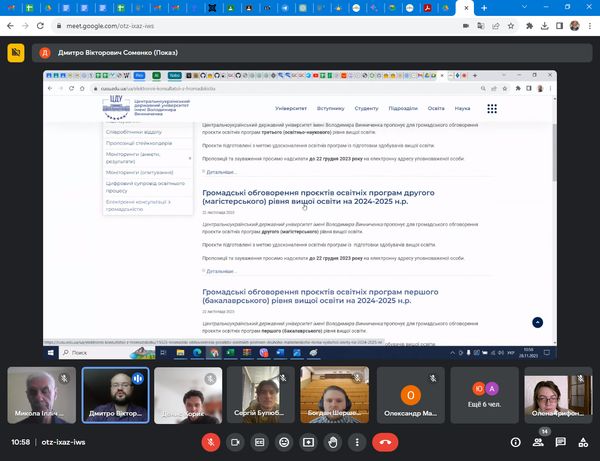Show the participants people panel
This screenshot has height=461, width=600.
[x=538, y=441]
